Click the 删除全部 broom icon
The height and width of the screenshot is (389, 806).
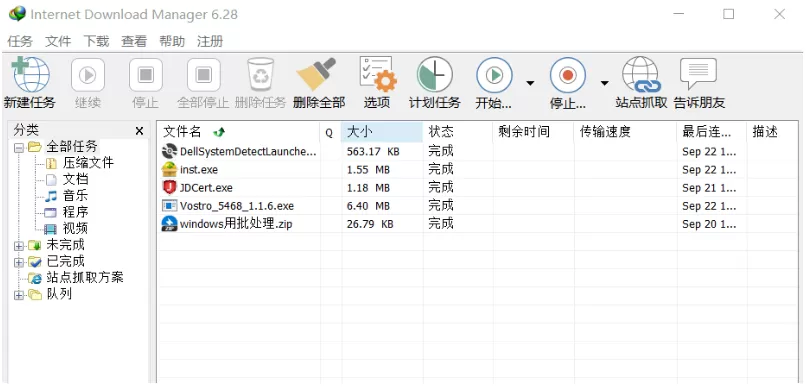coord(317,75)
